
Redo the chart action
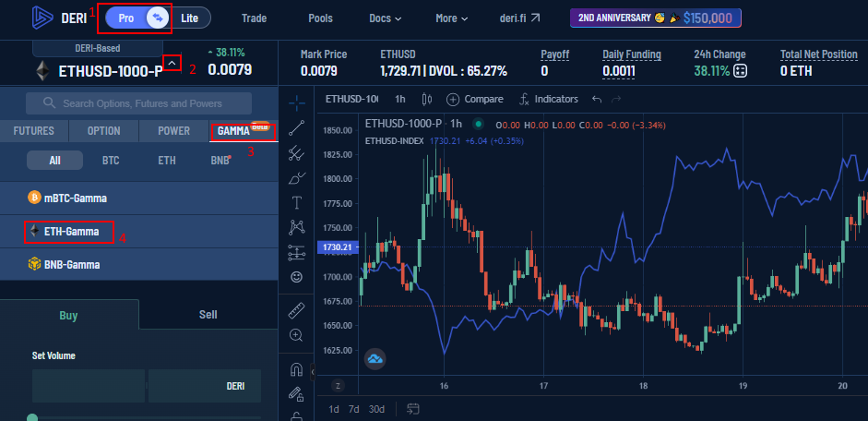[615, 99]
